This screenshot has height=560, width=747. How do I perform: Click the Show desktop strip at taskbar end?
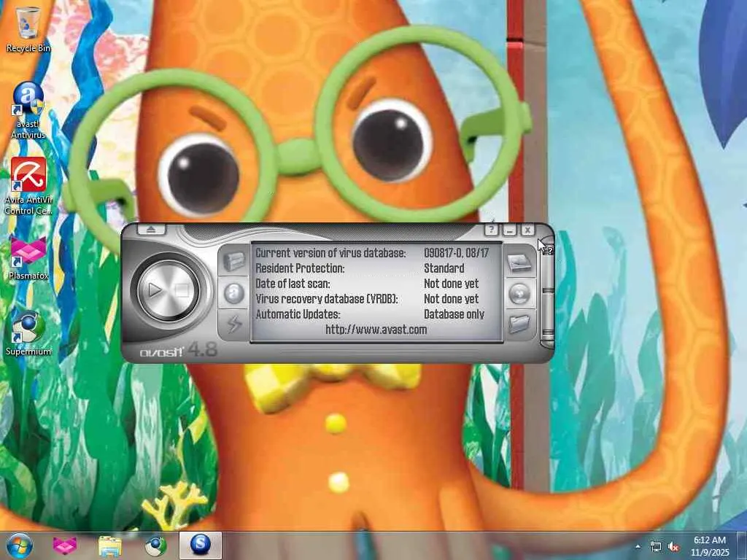tap(742, 545)
